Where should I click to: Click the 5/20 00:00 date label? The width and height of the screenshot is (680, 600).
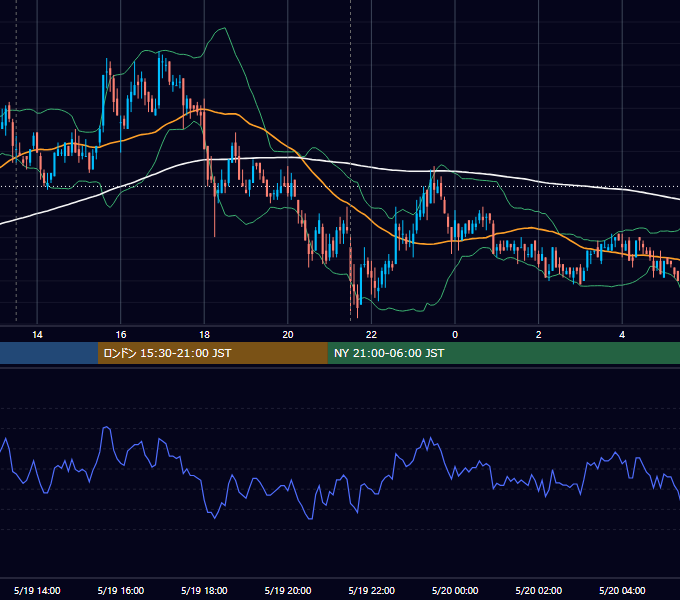coord(455,590)
